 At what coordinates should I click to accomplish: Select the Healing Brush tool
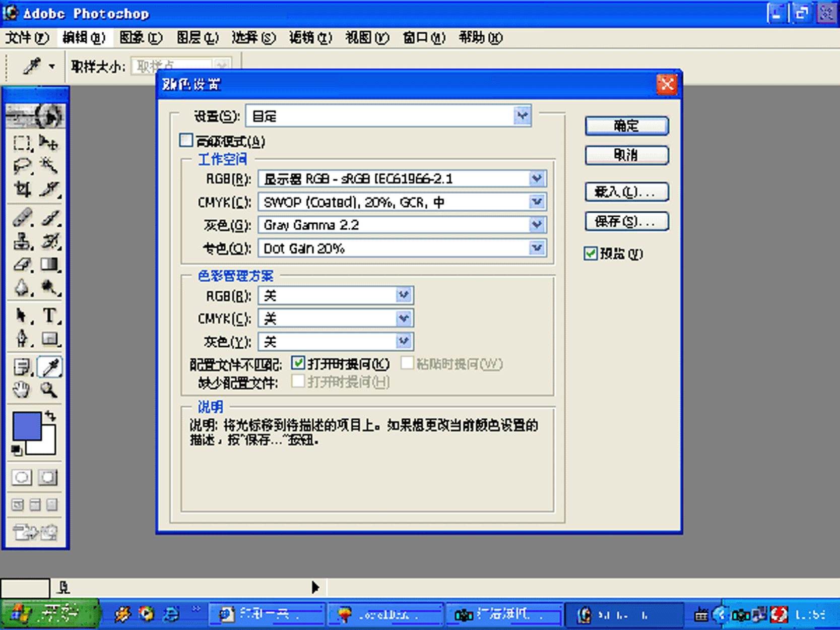(22, 217)
